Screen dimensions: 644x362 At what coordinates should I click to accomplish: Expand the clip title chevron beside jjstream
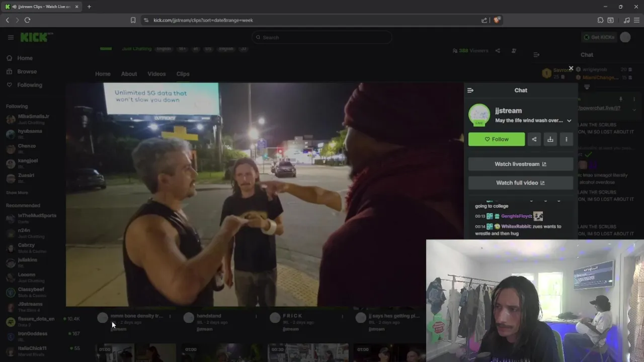(x=569, y=121)
